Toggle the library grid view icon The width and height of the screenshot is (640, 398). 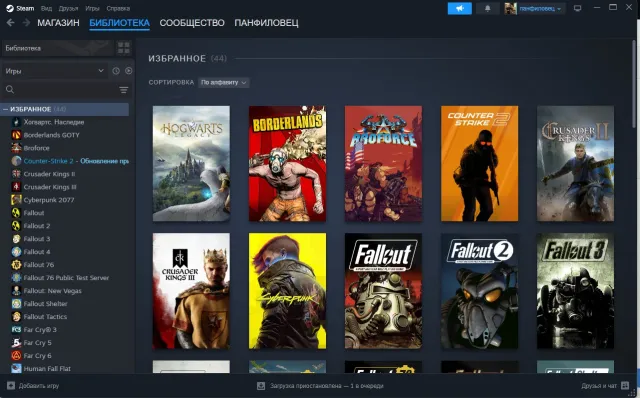[124, 48]
